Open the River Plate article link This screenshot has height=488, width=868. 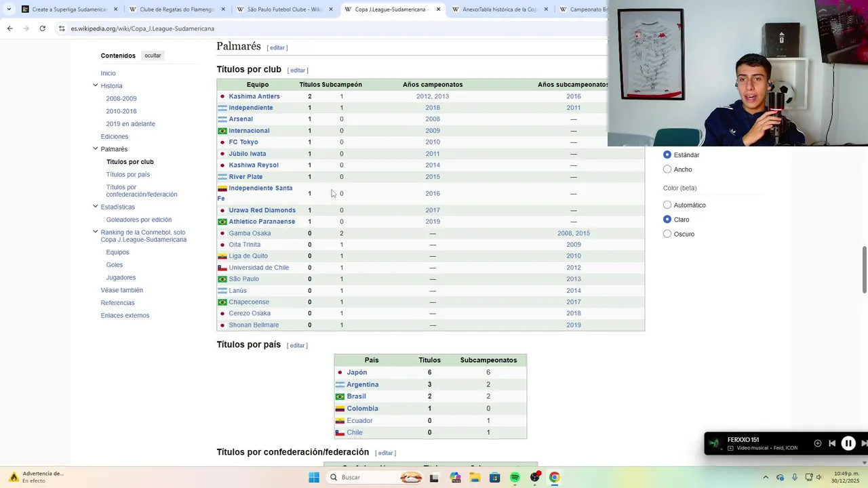245,177
